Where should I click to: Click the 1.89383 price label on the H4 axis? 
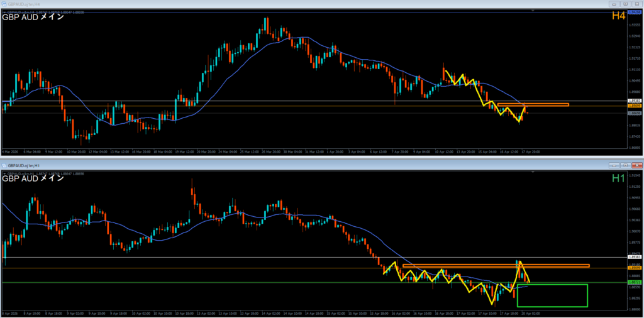click(634, 101)
